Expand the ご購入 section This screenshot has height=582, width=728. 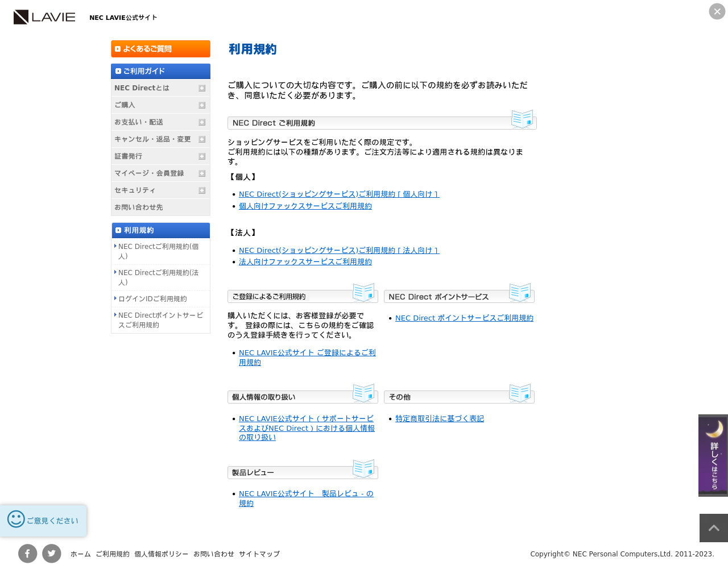(x=160, y=105)
